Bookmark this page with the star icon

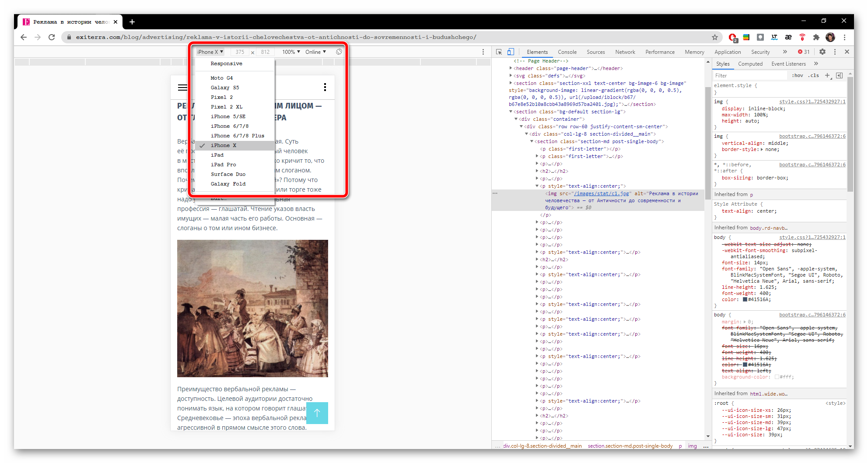(x=715, y=37)
